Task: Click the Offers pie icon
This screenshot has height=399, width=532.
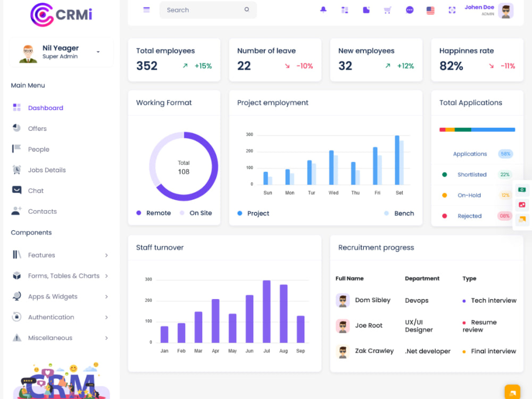Action: (16, 128)
